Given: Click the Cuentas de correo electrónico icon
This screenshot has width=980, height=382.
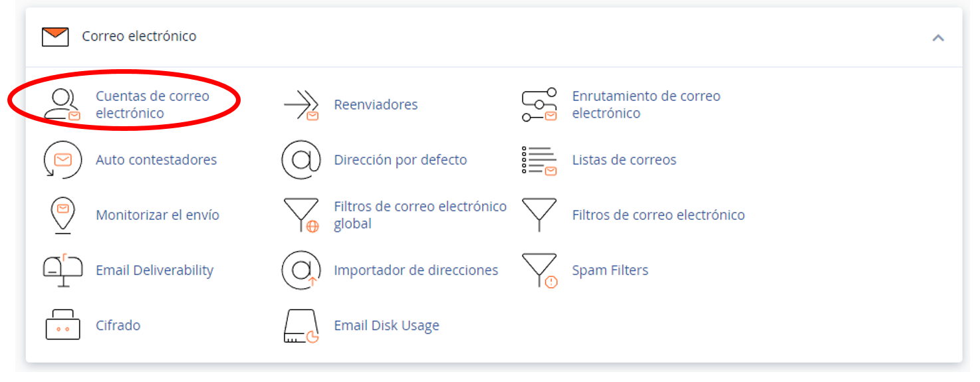Looking at the screenshot, I should click(x=61, y=104).
